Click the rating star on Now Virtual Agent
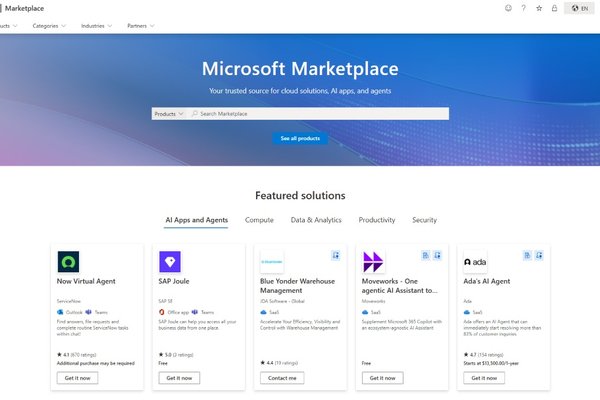The image size is (600, 400). pos(59,354)
